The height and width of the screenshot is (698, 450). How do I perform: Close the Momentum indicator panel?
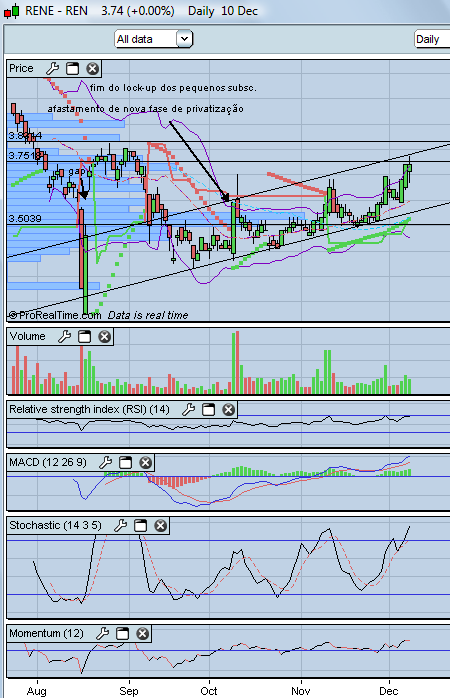(142, 633)
